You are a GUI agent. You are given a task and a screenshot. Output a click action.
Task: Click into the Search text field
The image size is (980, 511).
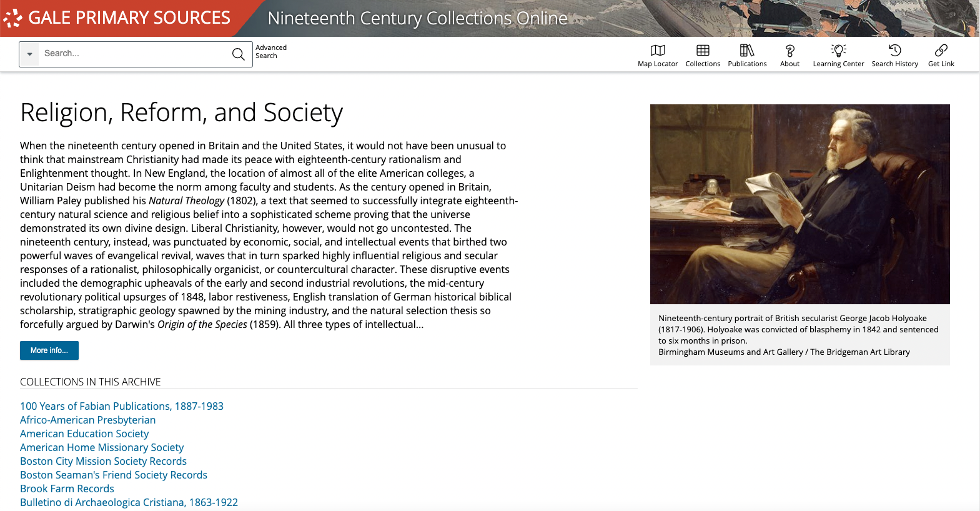click(x=133, y=54)
